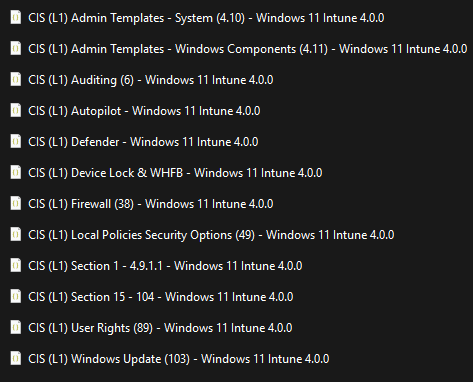473x382 pixels.
Task: Select the User Rights (89) file icon
Action: [x=15, y=328]
